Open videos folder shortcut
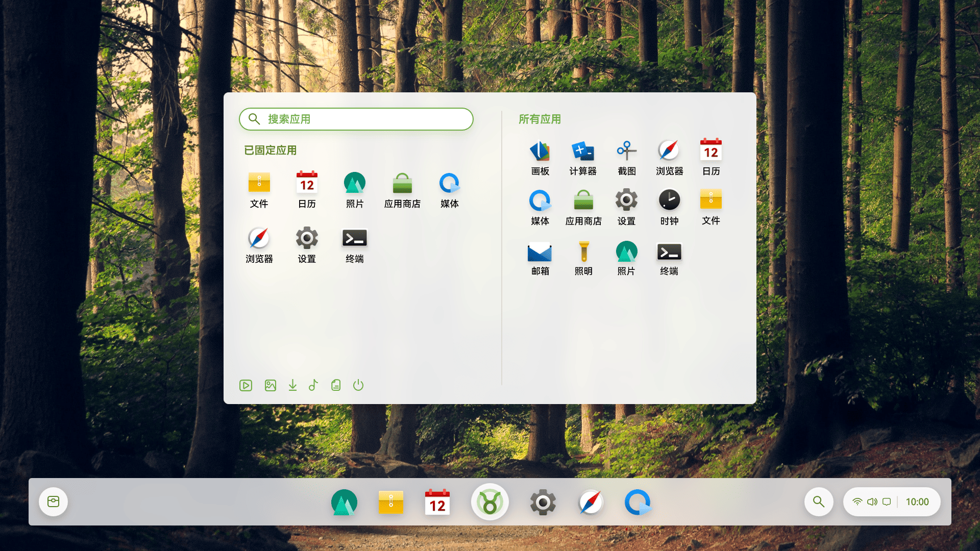980x551 pixels. click(x=246, y=385)
